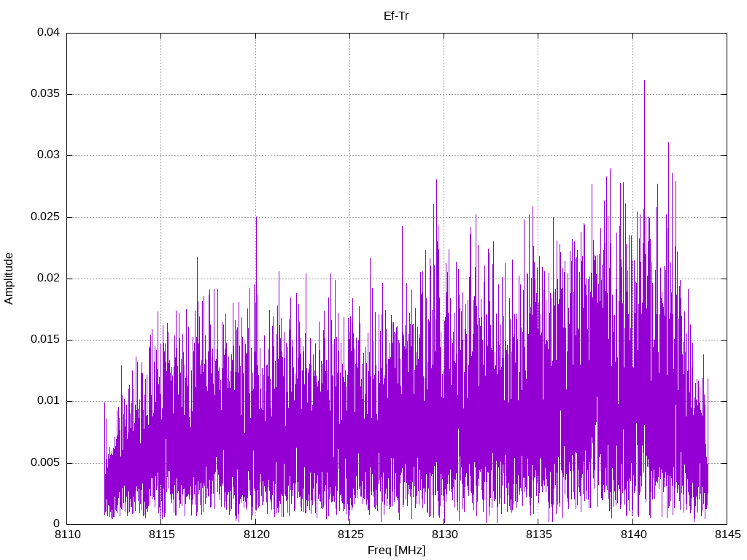Click the 0.02 y-axis tick label
This screenshot has width=747, height=560.
pos(49,278)
